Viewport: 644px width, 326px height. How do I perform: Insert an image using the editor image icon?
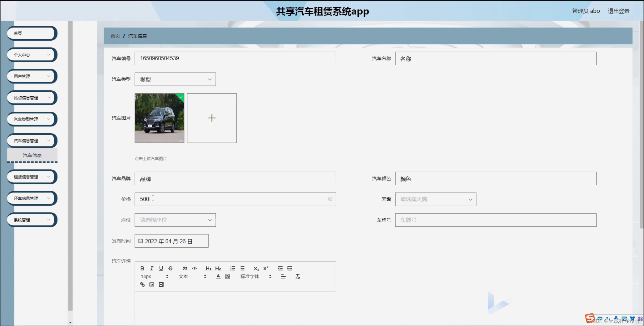click(x=151, y=284)
